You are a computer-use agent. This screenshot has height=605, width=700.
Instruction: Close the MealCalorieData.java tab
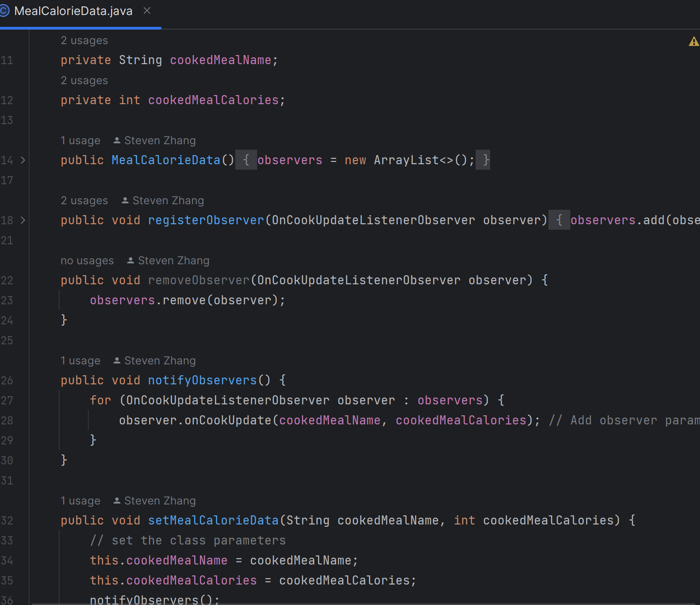pos(147,10)
